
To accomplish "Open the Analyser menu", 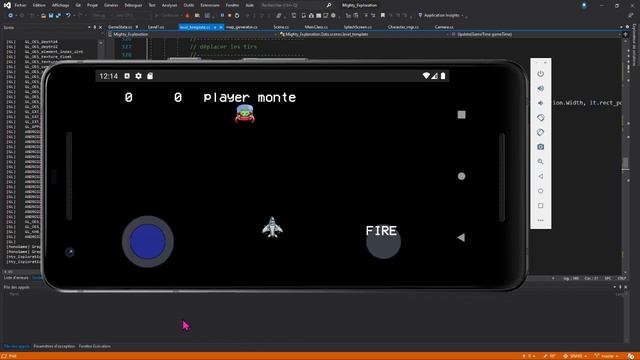I will 169,5.
